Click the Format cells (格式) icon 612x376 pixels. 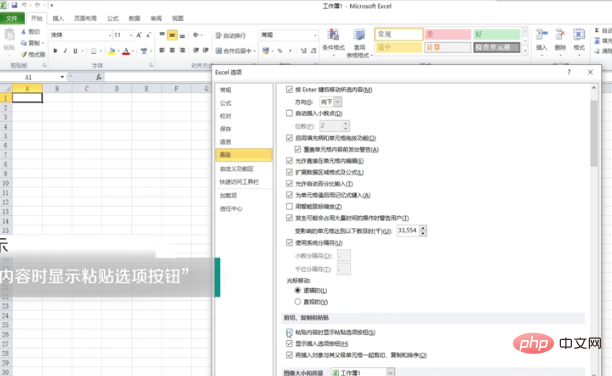coord(579,35)
